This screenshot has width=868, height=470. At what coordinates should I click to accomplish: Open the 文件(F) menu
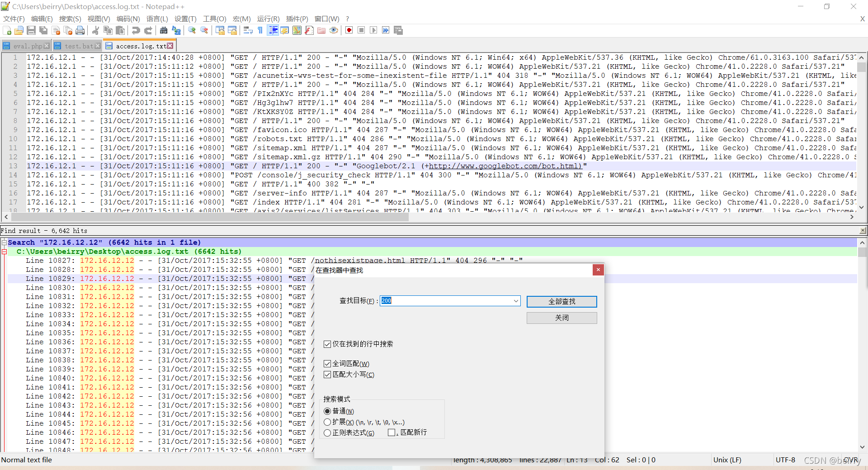click(14, 19)
